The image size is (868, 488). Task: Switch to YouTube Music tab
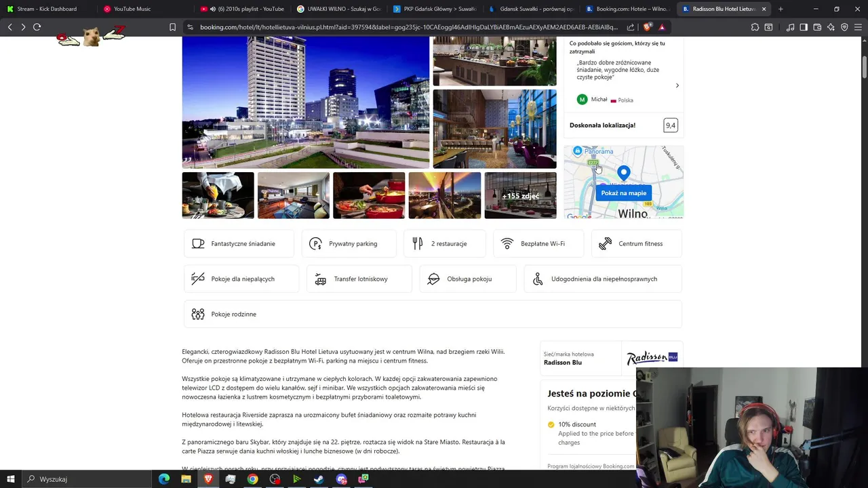[x=144, y=9]
